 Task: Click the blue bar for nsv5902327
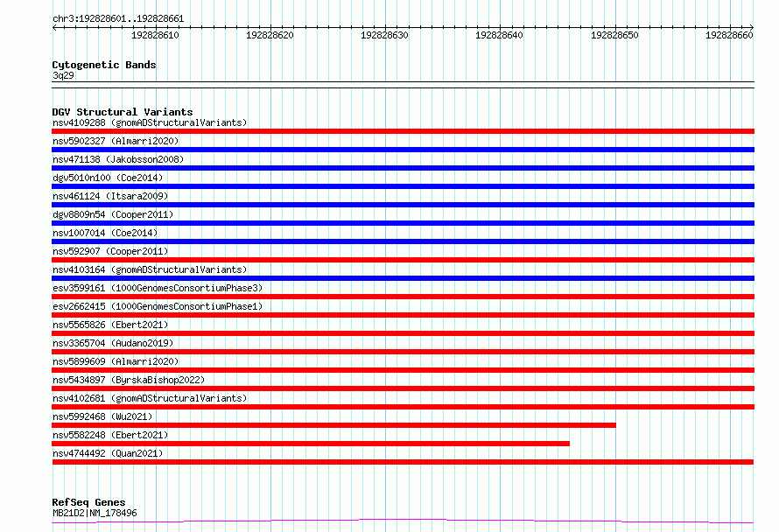pyautogui.click(x=403, y=150)
